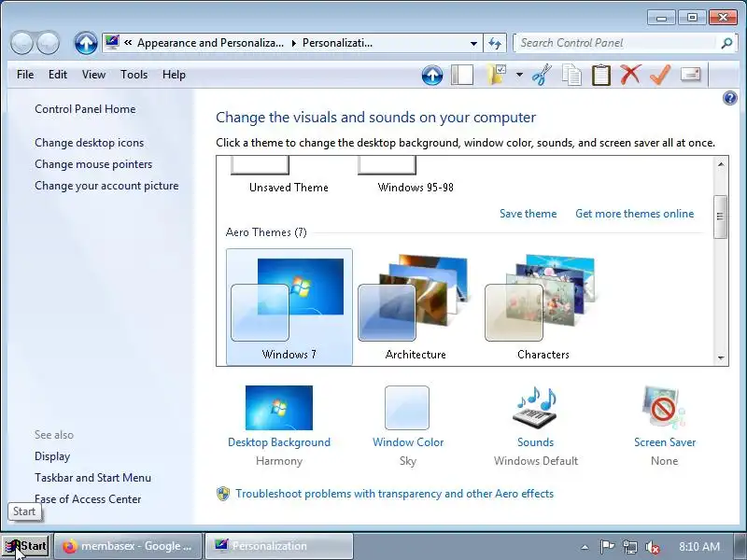
Task: Click the Start button on taskbar
Action: [25, 546]
